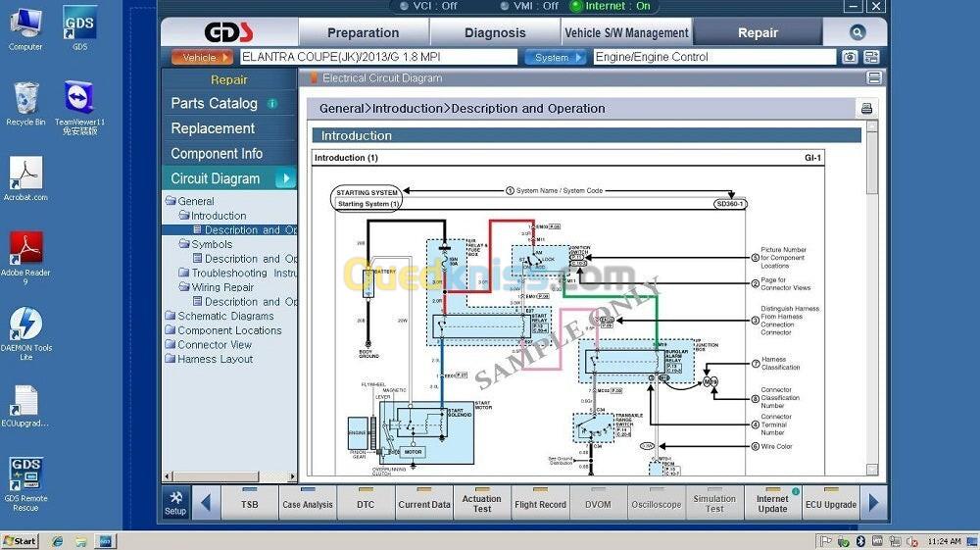
Task: Open DAEMON Tools Lite desktop icon
Action: [x=25, y=332]
